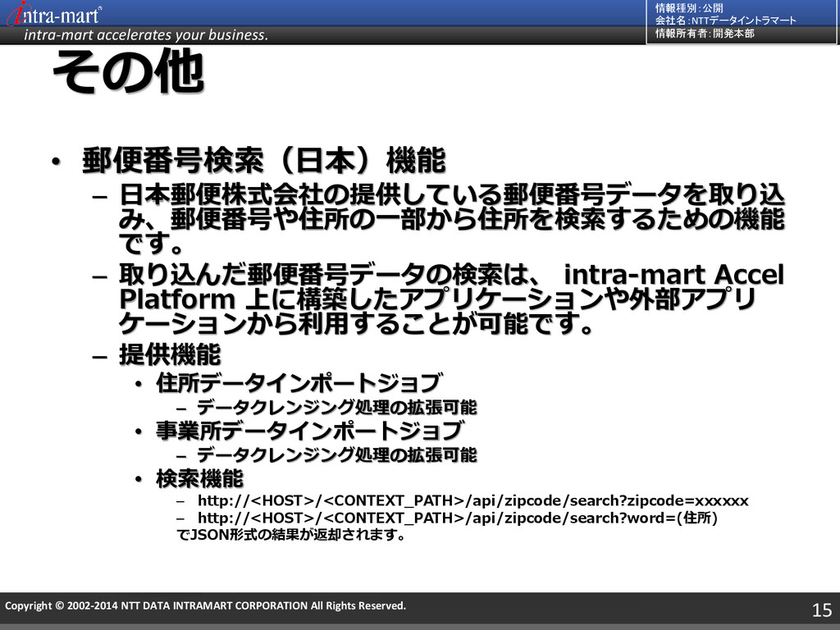
Task: Click the line でJSON形式の結果が返却されます。
Action: coord(291,535)
